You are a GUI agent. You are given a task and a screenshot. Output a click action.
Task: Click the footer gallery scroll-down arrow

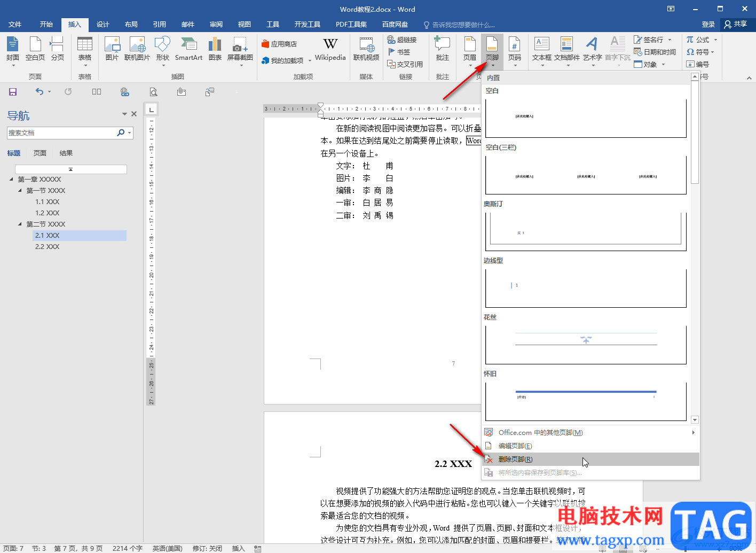click(695, 420)
